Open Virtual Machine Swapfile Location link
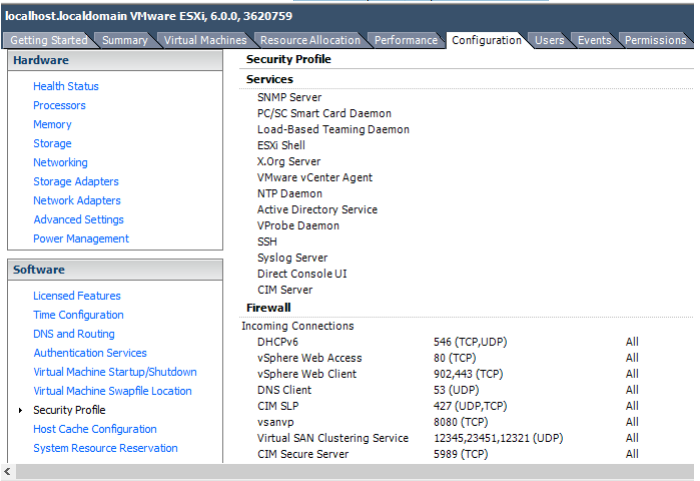The image size is (700, 481). tap(112, 391)
